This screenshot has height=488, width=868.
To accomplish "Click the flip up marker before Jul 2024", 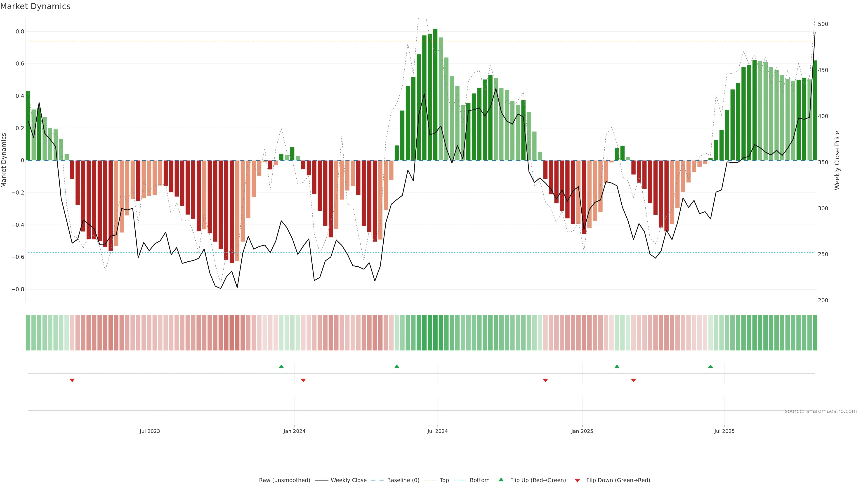I will 397,366.
